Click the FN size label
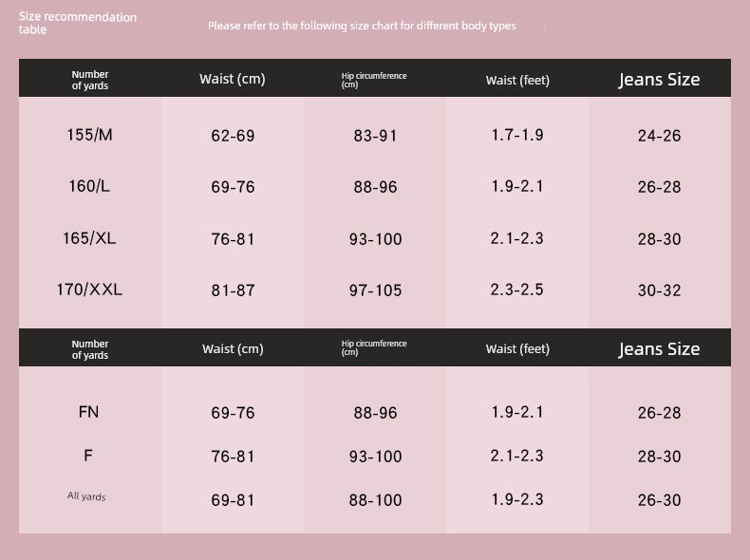 pyautogui.click(x=88, y=412)
